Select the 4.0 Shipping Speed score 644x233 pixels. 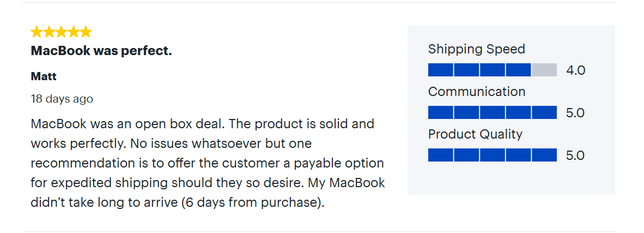pos(575,70)
